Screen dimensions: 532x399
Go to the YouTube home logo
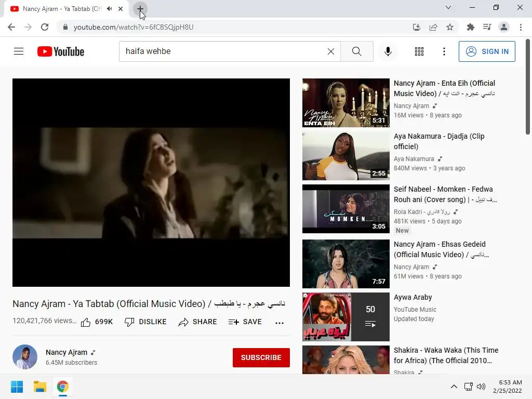(x=61, y=51)
